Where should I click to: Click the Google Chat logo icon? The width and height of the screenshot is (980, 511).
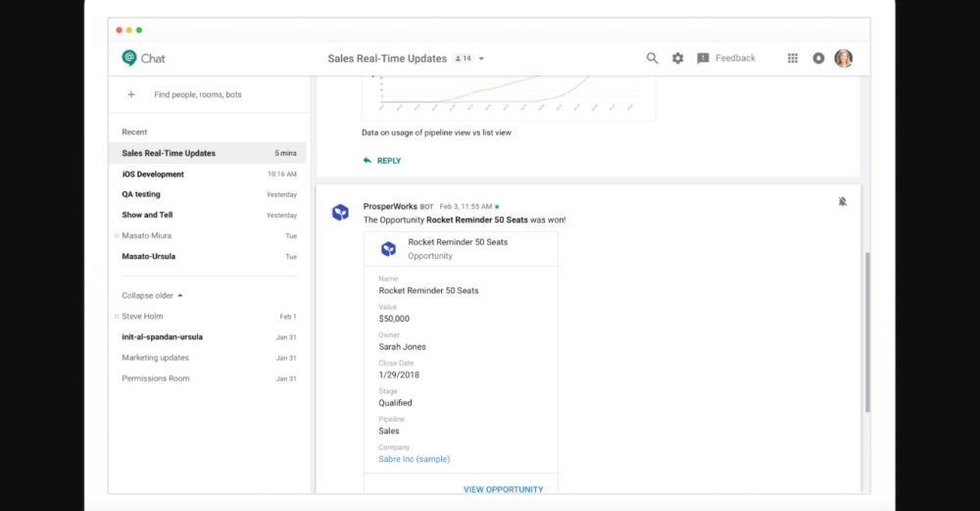click(x=129, y=58)
